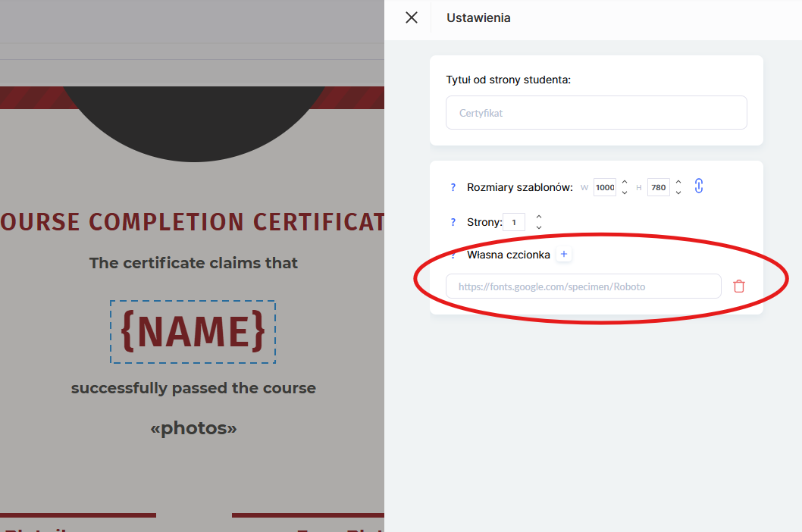Focus the Tytuł od strony studenta field
Screen dimensions: 802x532
596,113
